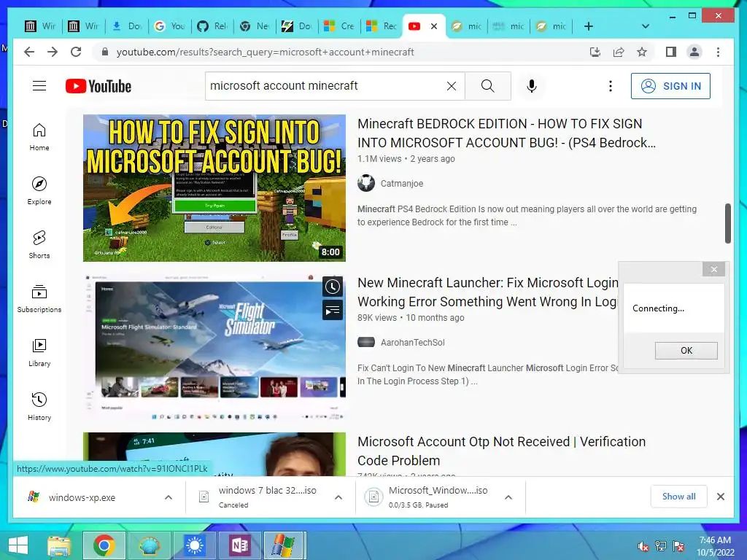The image size is (747, 560).
Task: Open History in the YouTube sidebar
Action: tap(39, 406)
